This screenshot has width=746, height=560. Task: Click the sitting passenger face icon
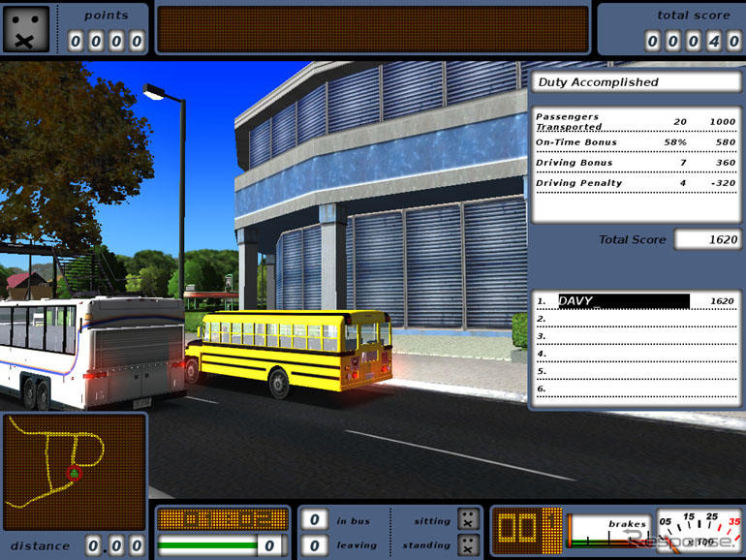tap(468, 519)
